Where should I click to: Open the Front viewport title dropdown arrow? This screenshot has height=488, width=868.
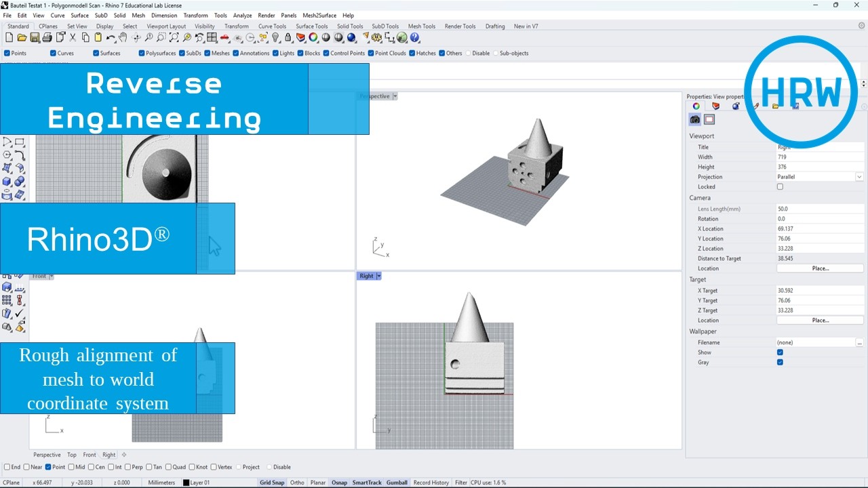coord(51,276)
